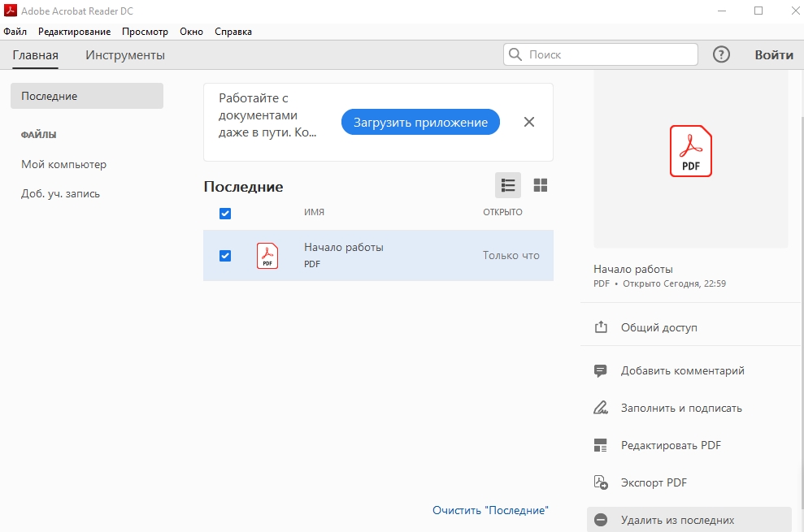Viewport: 804px width, 532px height.
Task: Click the Войти sign-in button
Action: point(774,55)
